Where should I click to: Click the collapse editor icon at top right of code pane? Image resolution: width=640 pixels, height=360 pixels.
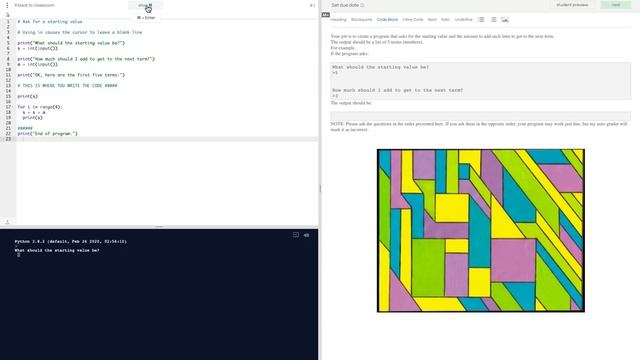point(312,5)
